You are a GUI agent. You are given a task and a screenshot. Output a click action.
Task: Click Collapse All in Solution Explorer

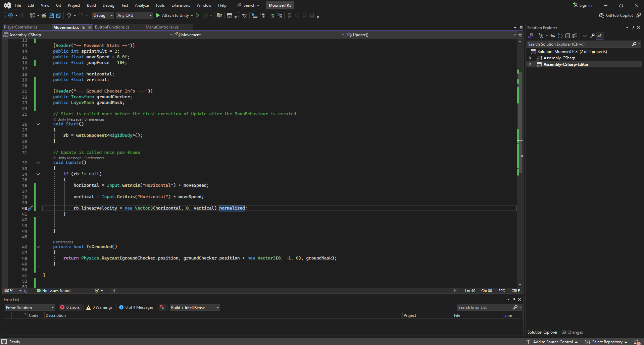(x=567, y=36)
